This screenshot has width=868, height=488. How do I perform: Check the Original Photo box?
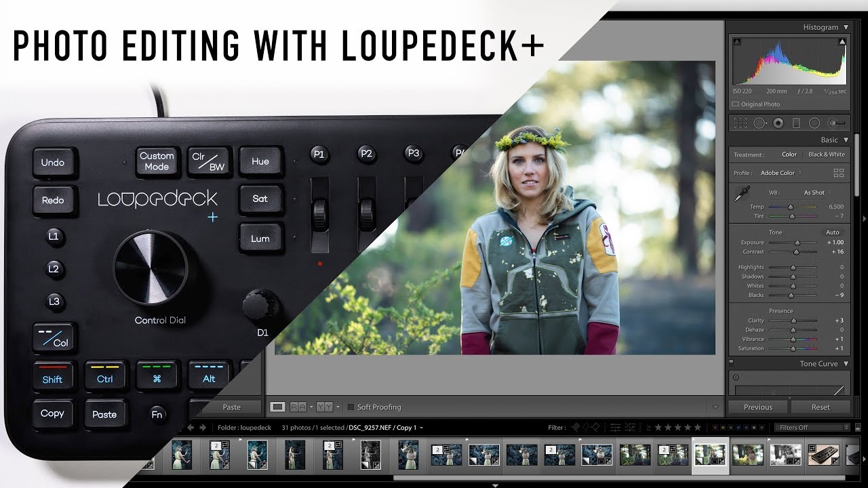(x=736, y=104)
